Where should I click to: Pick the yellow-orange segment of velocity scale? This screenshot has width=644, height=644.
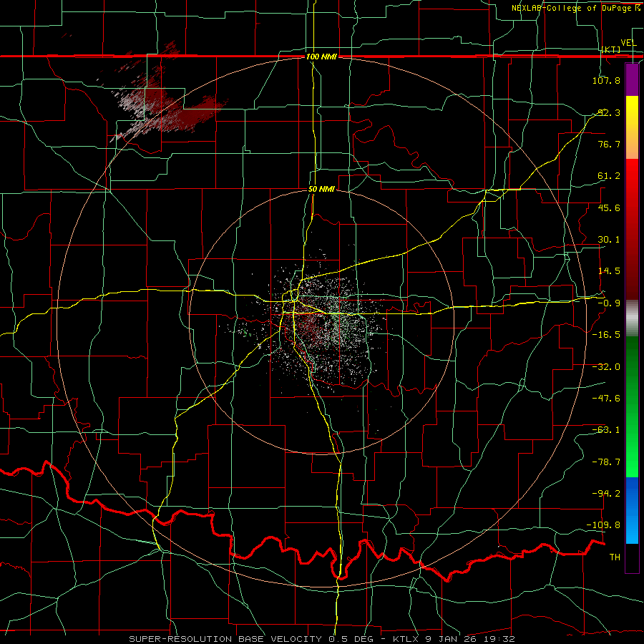pos(632,127)
